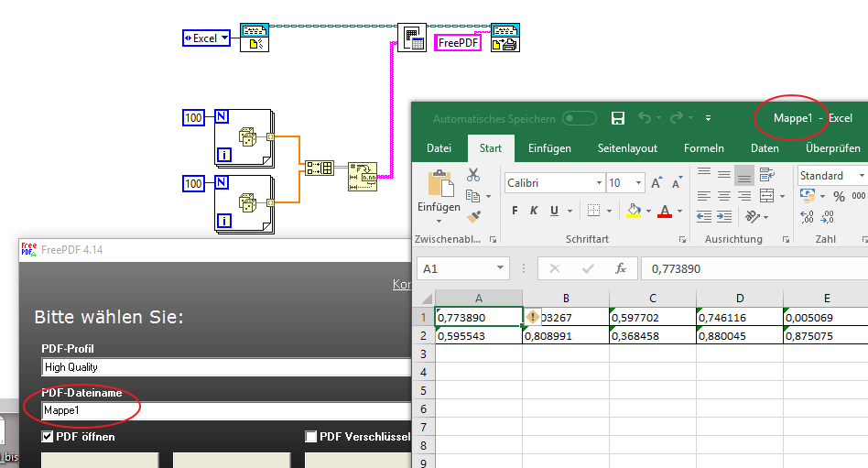The image size is (868, 468).
Task: Toggle bottom align in Ausrichtung group
Action: [x=744, y=176]
